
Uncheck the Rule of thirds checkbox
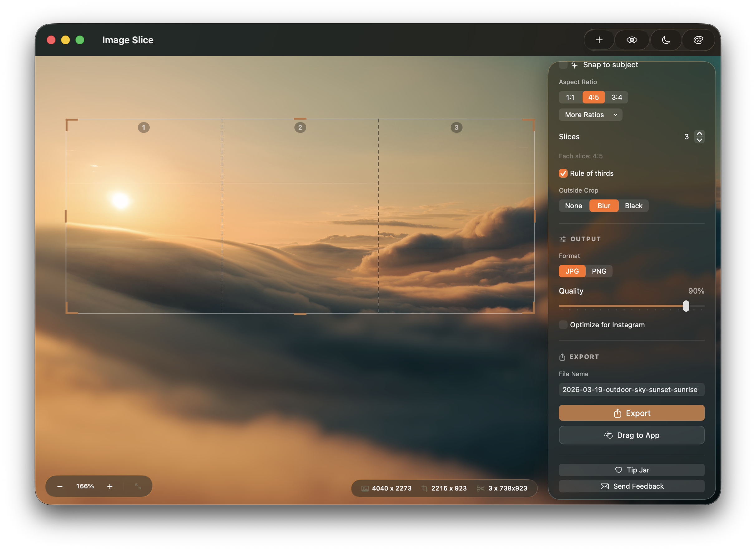point(563,174)
